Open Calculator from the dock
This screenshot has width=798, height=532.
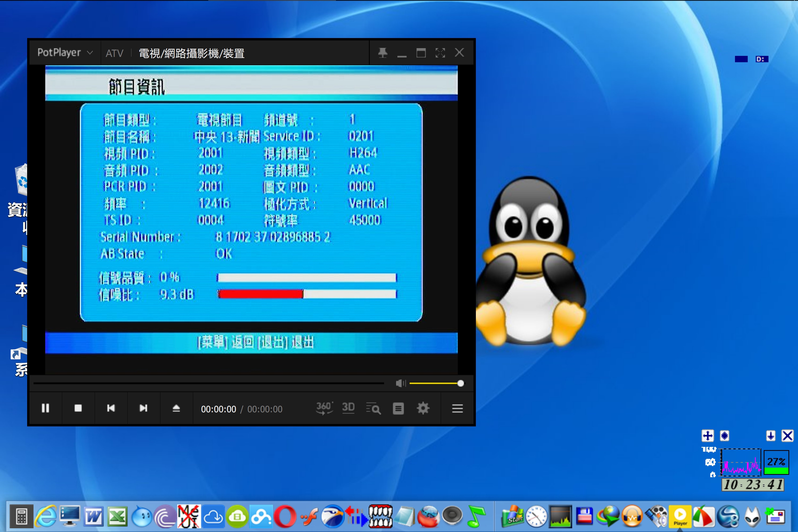click(x=21, y=516)
